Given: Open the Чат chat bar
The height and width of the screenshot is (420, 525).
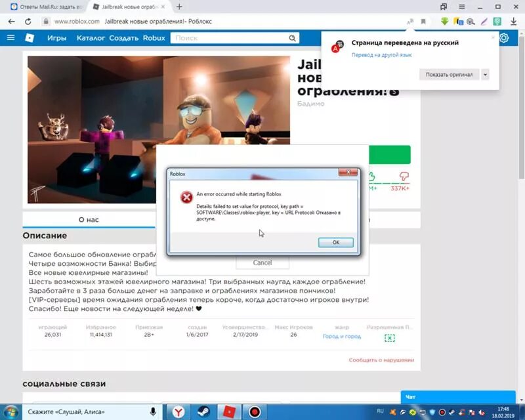Looking at the screenshot, I should [x=458, y=397].
